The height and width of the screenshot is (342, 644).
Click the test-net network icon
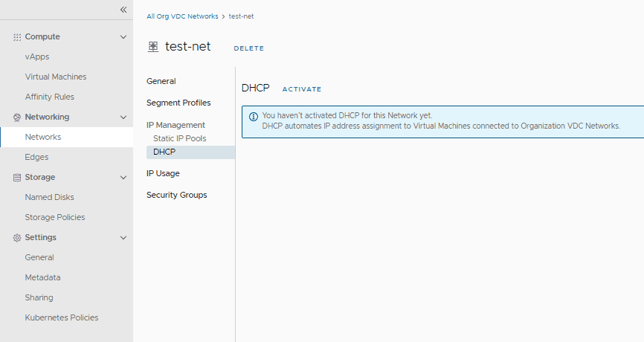click(x=152, y=47)
